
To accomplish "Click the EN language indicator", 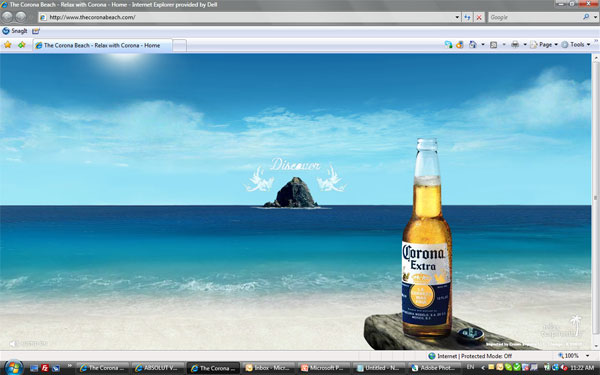I will [470, 367].
